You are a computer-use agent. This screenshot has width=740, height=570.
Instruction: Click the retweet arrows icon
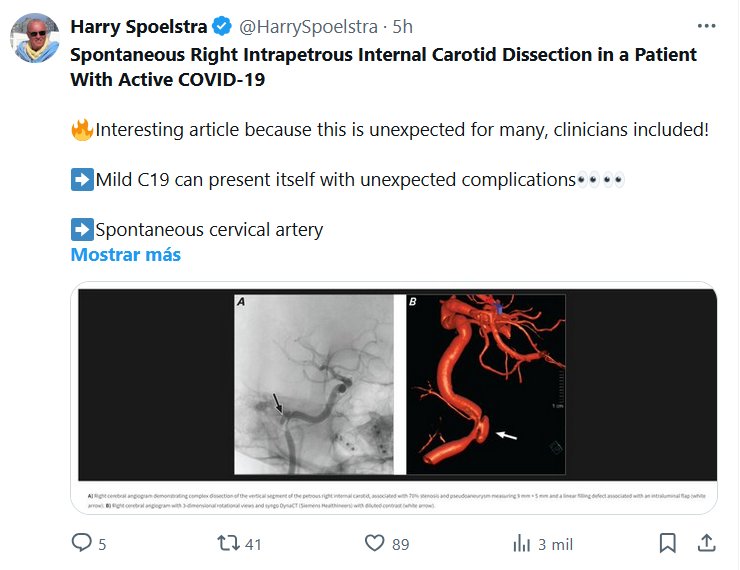[227, 543]
